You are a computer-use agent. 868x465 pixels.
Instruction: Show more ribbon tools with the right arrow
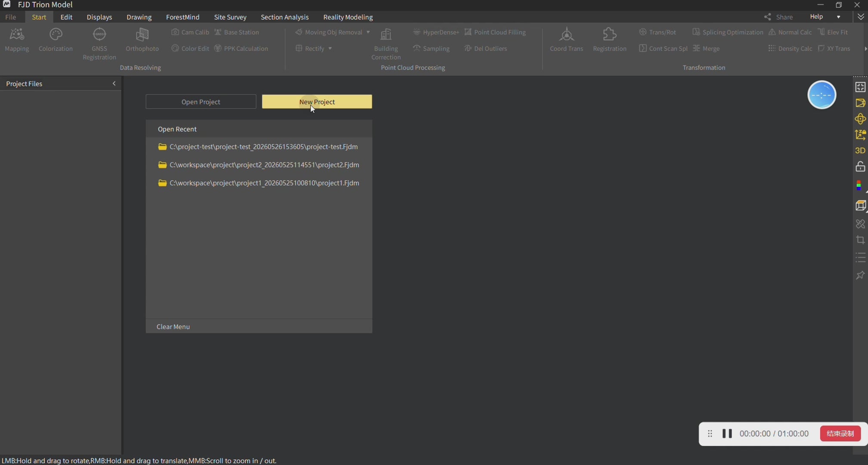pos(865,49)
